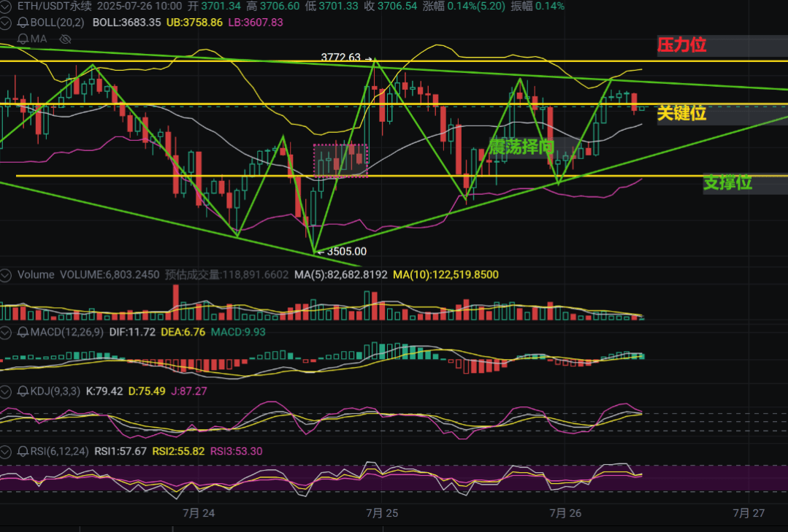Open MACD(12,26,9) indicator settings label
Viewport: 788px width, 532px height.
coord(67,332)
